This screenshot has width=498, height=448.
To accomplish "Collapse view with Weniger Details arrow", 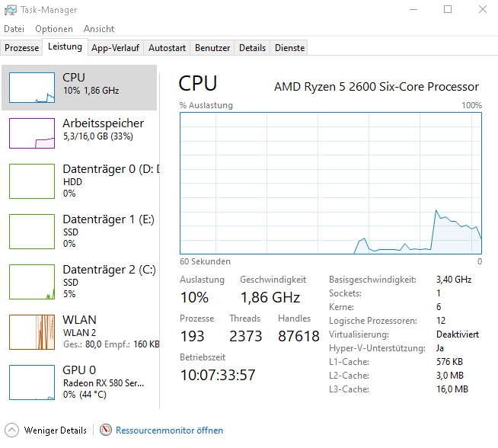I will (x=12, y=430).
